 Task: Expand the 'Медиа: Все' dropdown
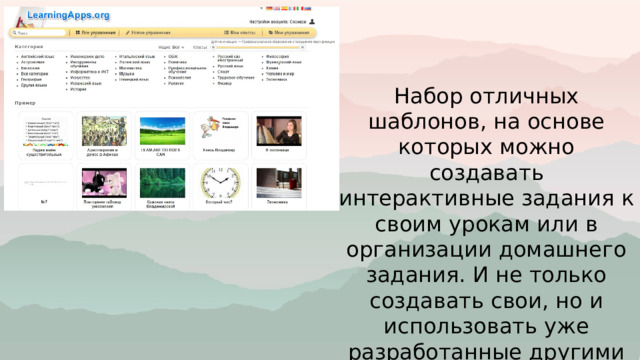coord(171,47)
